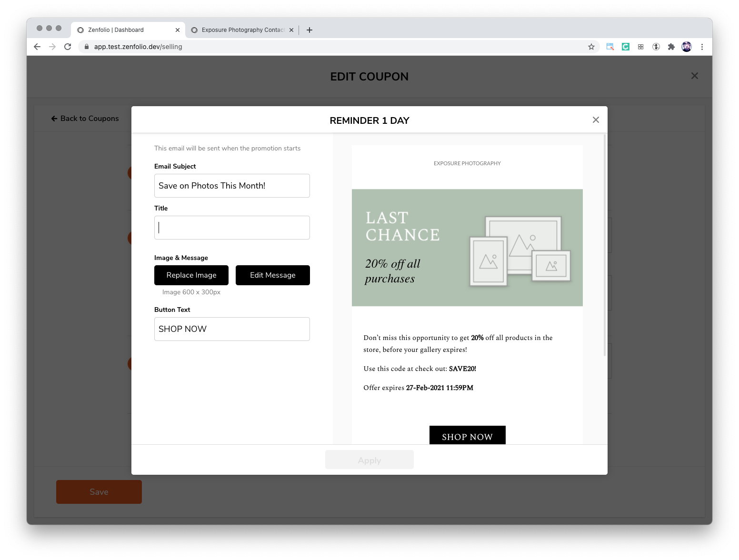The image size is (739, 560).
Task: Close the REMINDER 1 DAY dialog
Action: (596, 120)
